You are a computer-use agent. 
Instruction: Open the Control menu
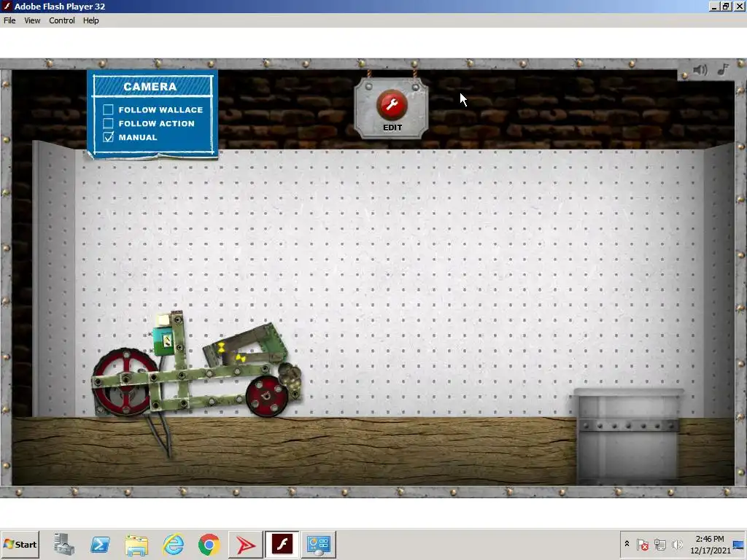(62, 20)
